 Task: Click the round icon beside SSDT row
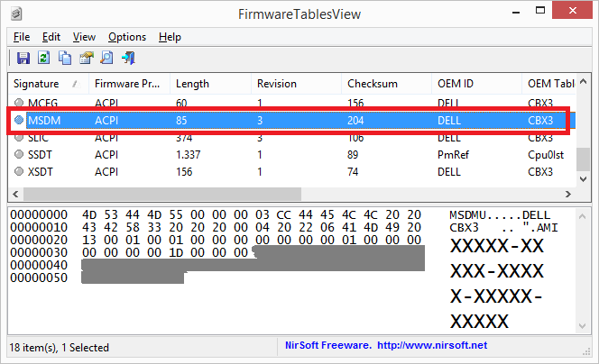[19, 154]
